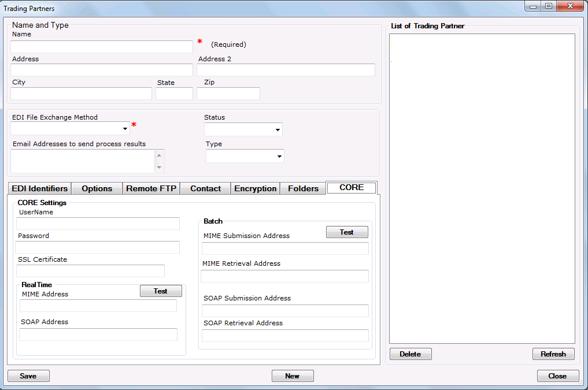588x390 pixels.
Task: Switch to the Encryption tab
Action: (x=255, y=188)
